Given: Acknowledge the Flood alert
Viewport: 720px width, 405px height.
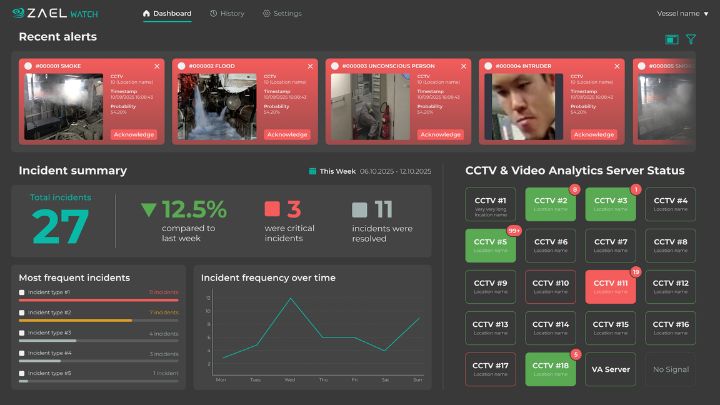Looking at the screenshot, I should 287,135.
